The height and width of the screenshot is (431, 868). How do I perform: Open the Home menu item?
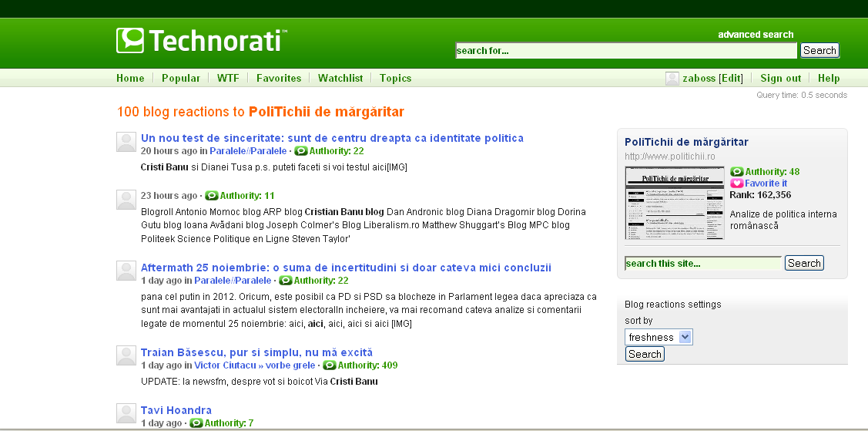click(x=130, y=78)
